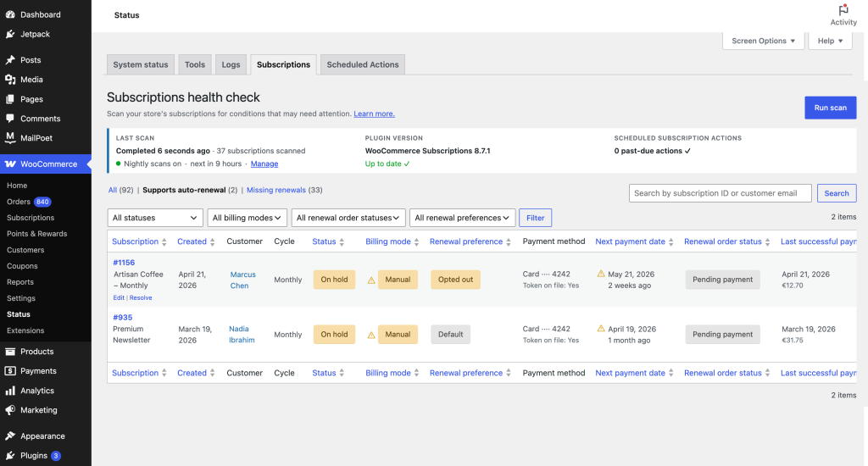Show Missing renewals (33) filter
The height and width of the screenshot is (466, 868).
click(x=275, y=190)
